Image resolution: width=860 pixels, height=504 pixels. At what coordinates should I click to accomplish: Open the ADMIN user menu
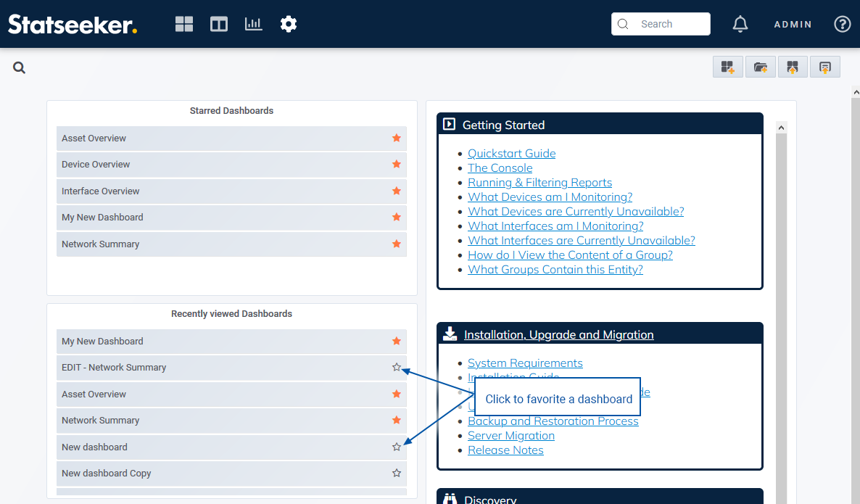pos(793,24)
